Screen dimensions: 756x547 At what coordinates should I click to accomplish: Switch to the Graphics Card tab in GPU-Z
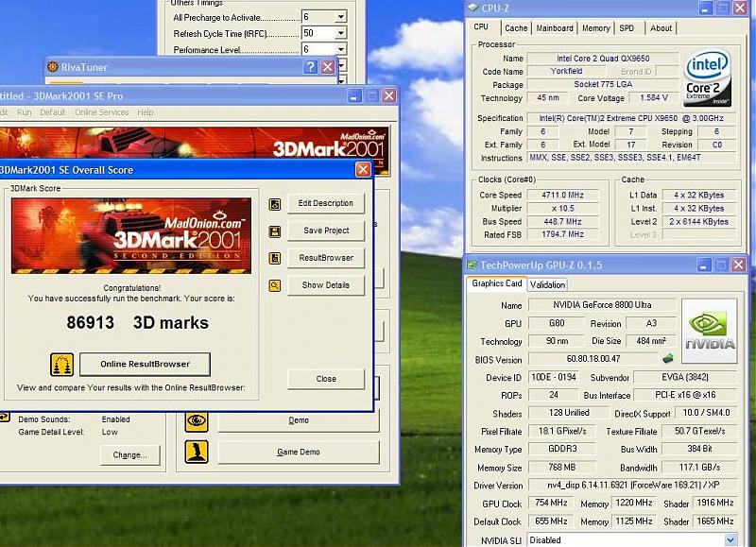(x=497, y=283)
